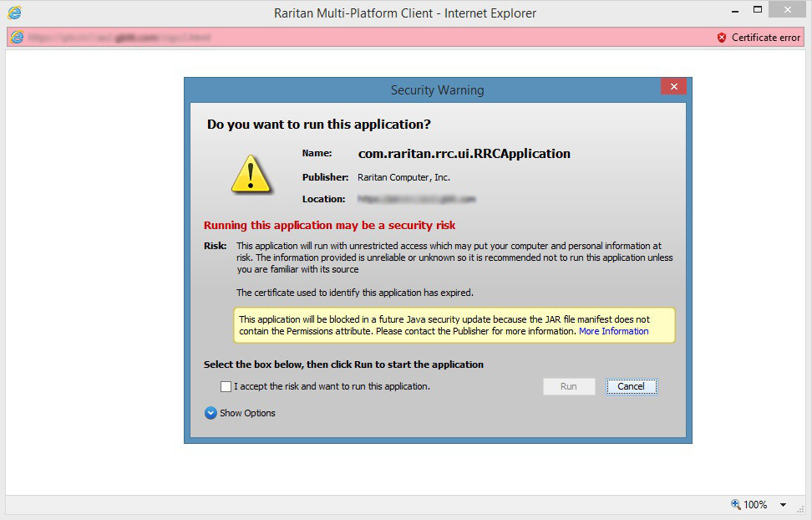Click the certificate has expired message
The height and width of the screenshot is (520, 812).
(355, 293)
